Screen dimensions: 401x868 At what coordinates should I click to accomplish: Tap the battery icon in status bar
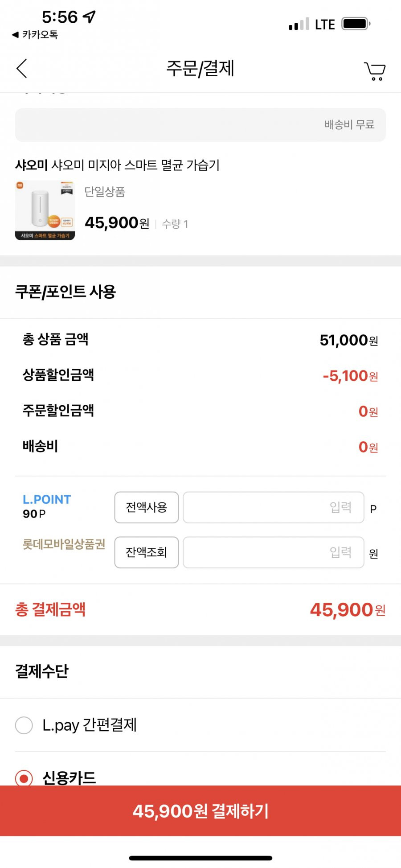tap(356, 24)
